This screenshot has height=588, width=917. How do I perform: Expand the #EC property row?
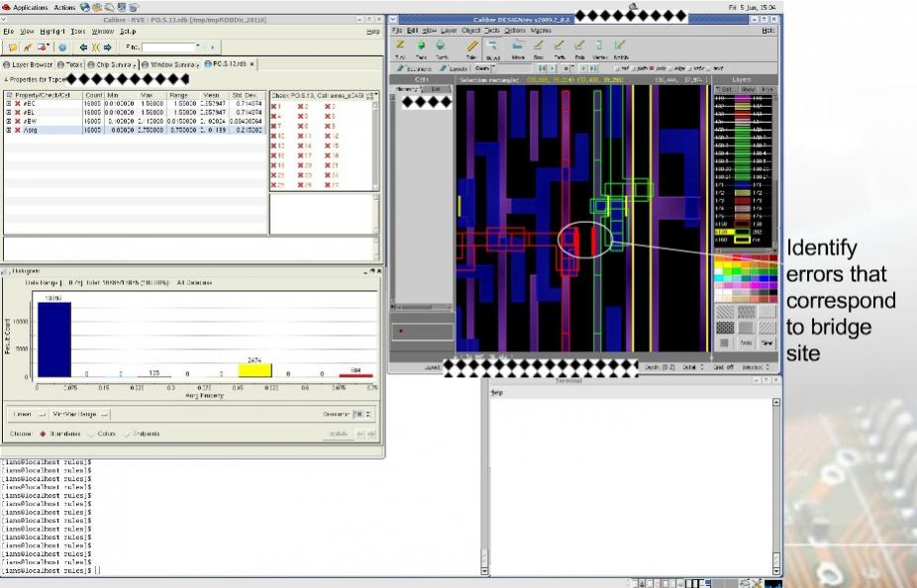pyautogui.click(x=8, y=104)
